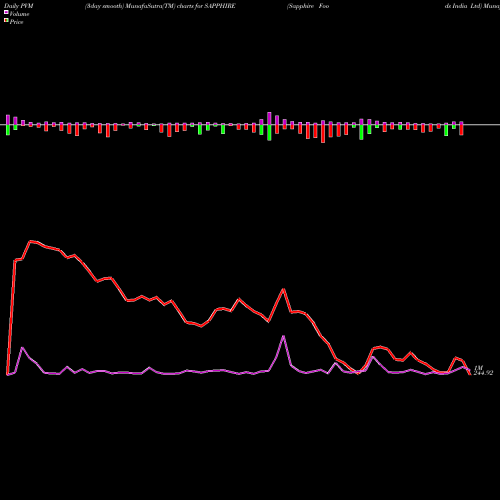
Task: Click the Sapphire Foo company name text
Action: (x=308, y=6)
